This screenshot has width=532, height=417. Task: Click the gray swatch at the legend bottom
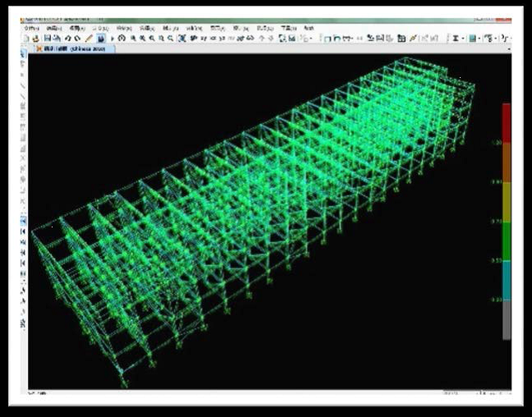tap(507, 319)
